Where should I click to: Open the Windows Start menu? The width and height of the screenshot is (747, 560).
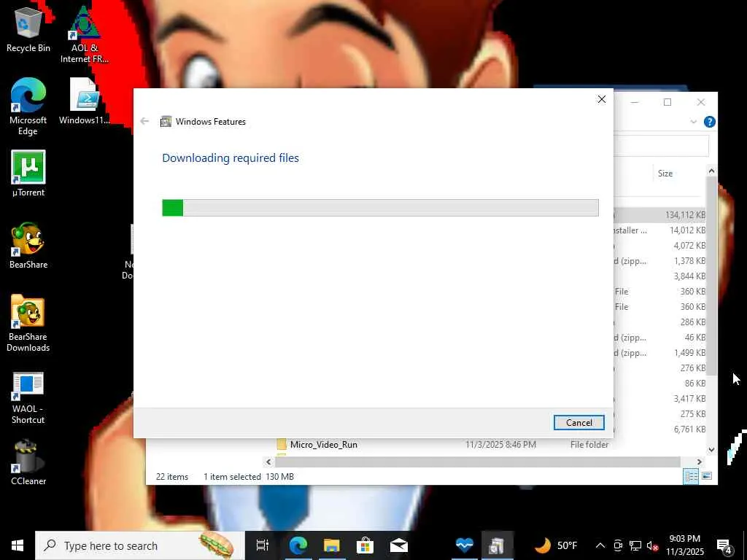[18, 545]
